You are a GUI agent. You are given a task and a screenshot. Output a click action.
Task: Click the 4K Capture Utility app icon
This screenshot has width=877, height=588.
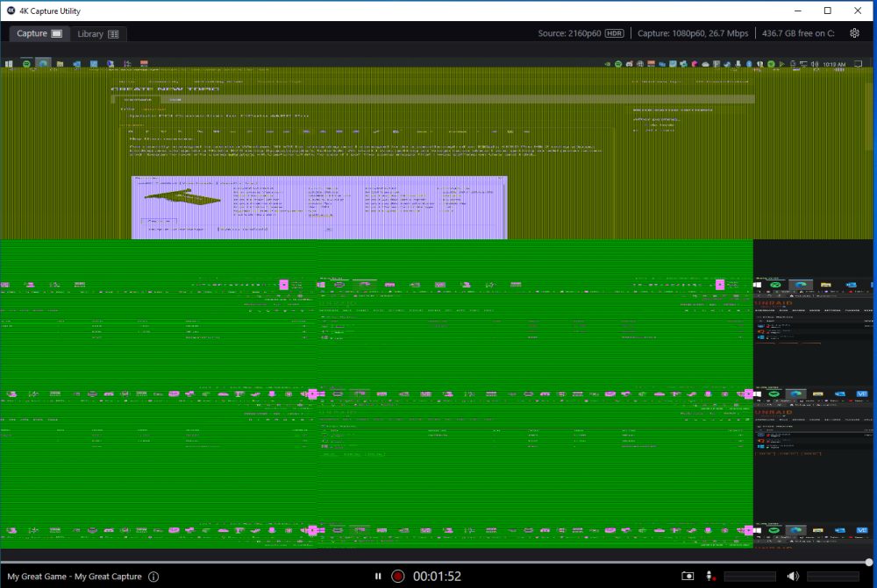coord(11,11)
